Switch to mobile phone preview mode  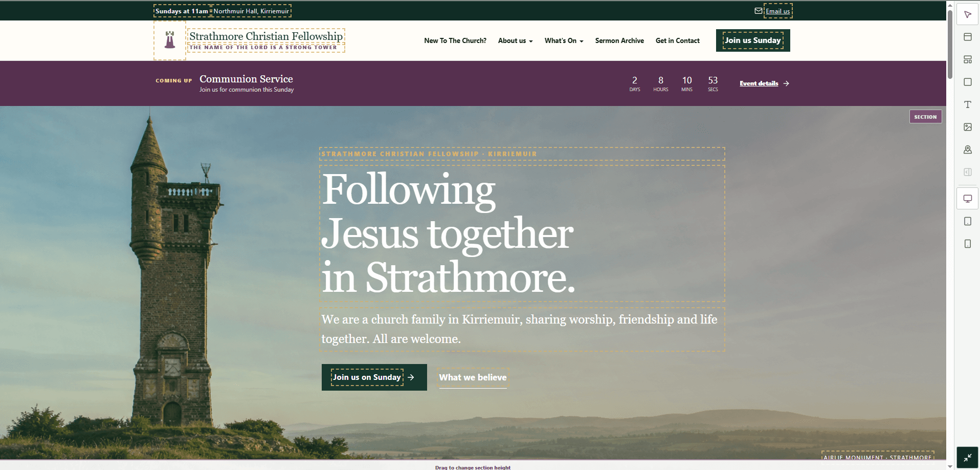tap(967, 244)
